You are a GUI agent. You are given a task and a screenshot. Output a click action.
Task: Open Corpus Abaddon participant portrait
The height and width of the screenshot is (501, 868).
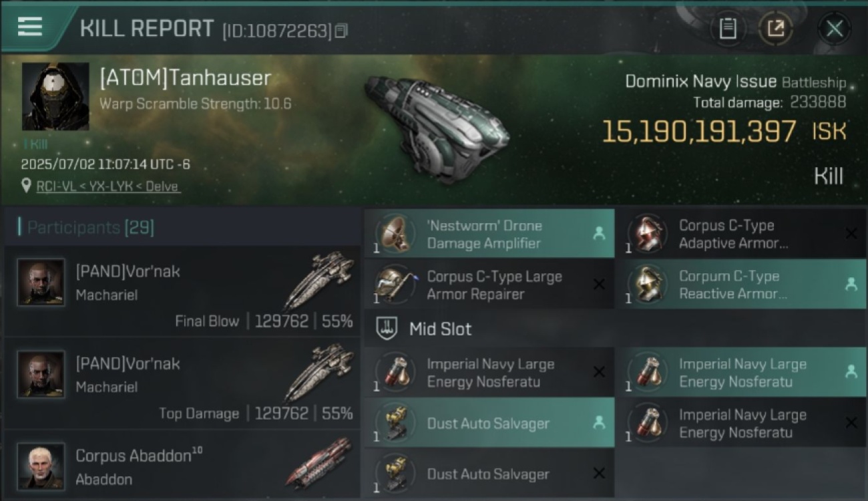tap(41, 466)
